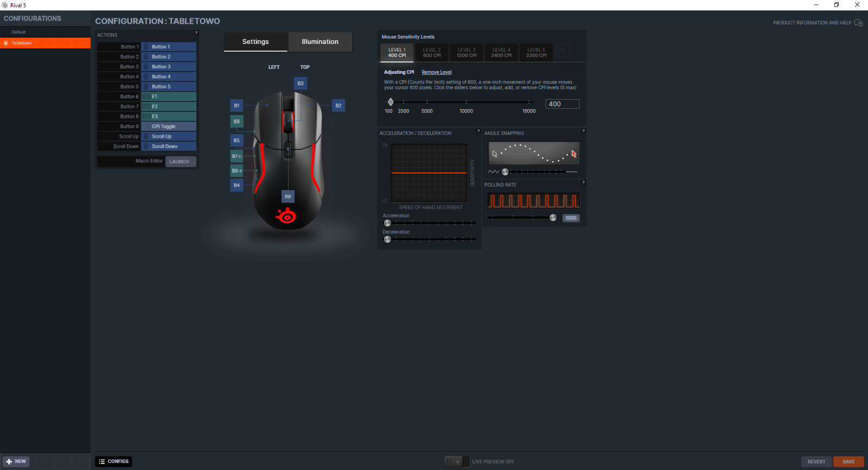The width and height of the screenshot is (868, 470).
Task: Click the CPI slider handle
Action: (x=391, y=102)
